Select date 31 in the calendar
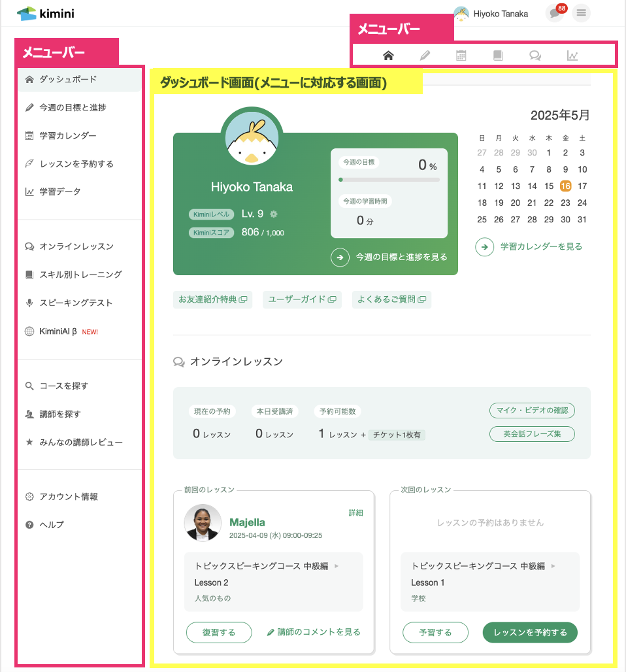The width and height of the screenshot is (626, 672). coord(582,220)
